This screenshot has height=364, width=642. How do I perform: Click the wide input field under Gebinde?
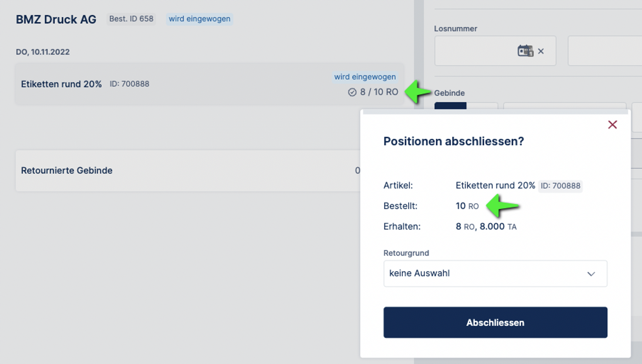tap(565, 106)
